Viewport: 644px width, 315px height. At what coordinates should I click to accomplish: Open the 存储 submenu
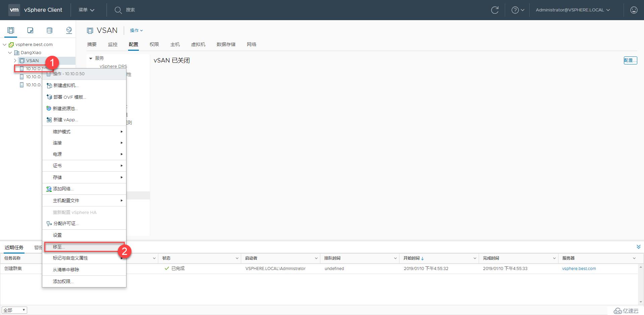84,177
